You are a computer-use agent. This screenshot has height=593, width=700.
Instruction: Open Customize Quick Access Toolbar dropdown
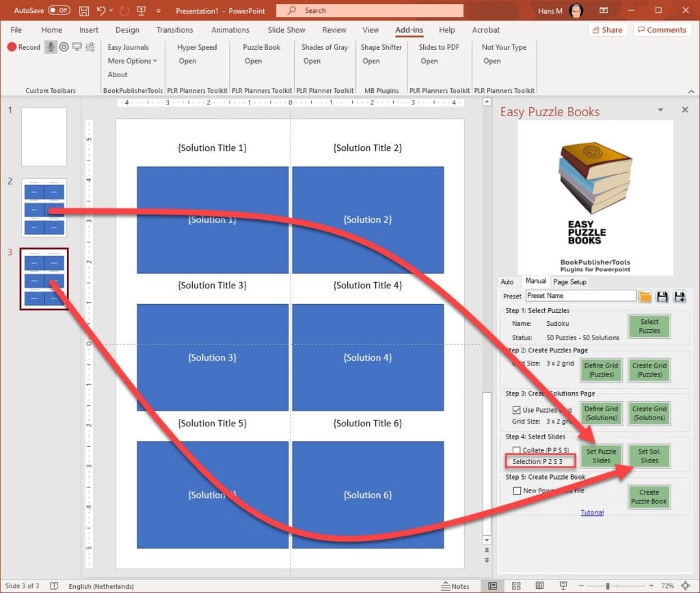click(159, 10)
